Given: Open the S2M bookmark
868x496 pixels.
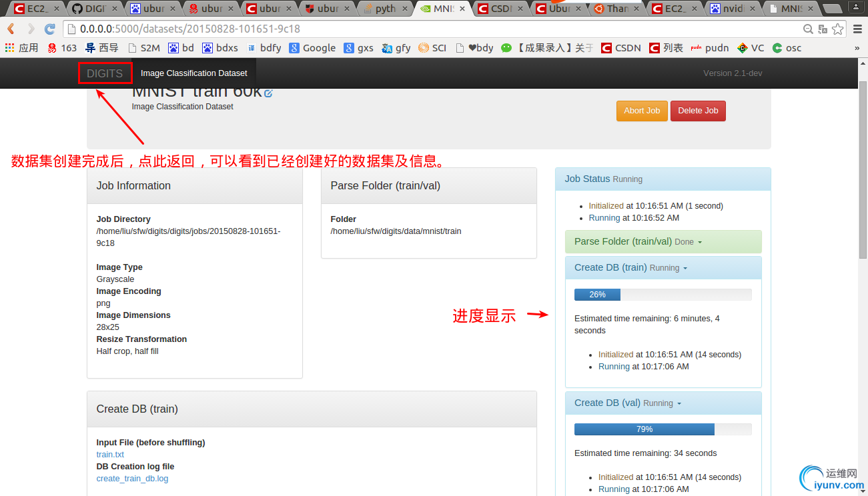Looking at the screenshot, I should (144, 48).
